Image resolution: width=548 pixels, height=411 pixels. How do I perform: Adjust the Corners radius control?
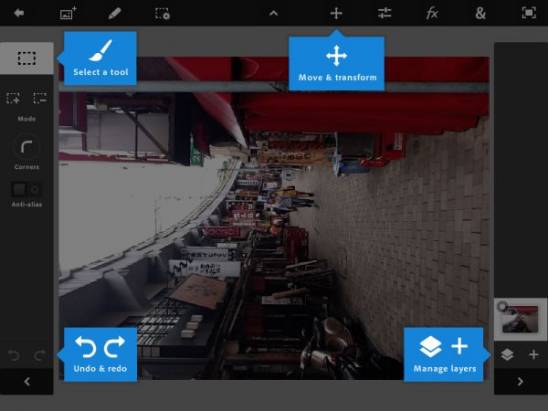[27, 147]
